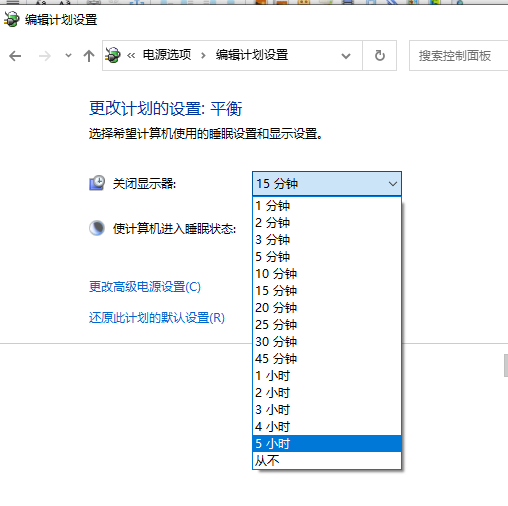Select the 4 小时 option
The width and height of the screenshot is (508, 506).
327,426
